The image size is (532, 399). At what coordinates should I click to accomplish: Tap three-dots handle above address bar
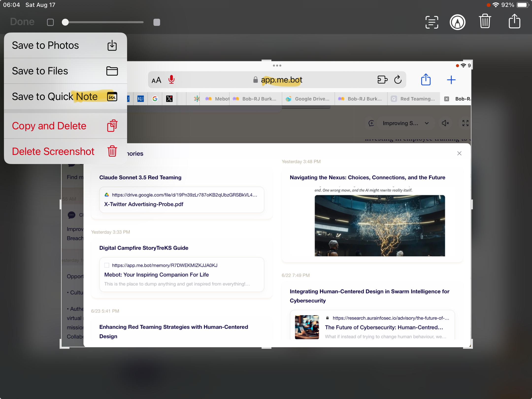277,66
